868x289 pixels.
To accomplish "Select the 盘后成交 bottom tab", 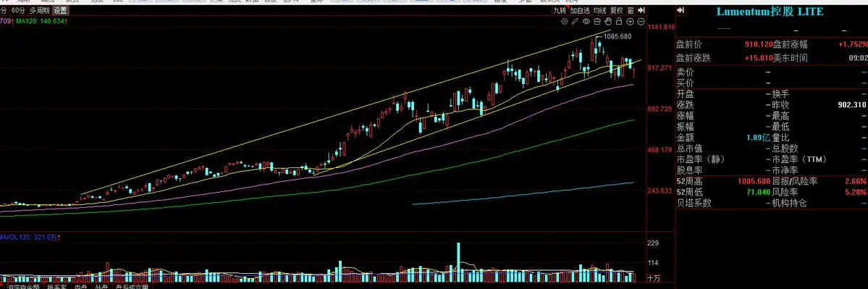I will [x=132, y=287].
